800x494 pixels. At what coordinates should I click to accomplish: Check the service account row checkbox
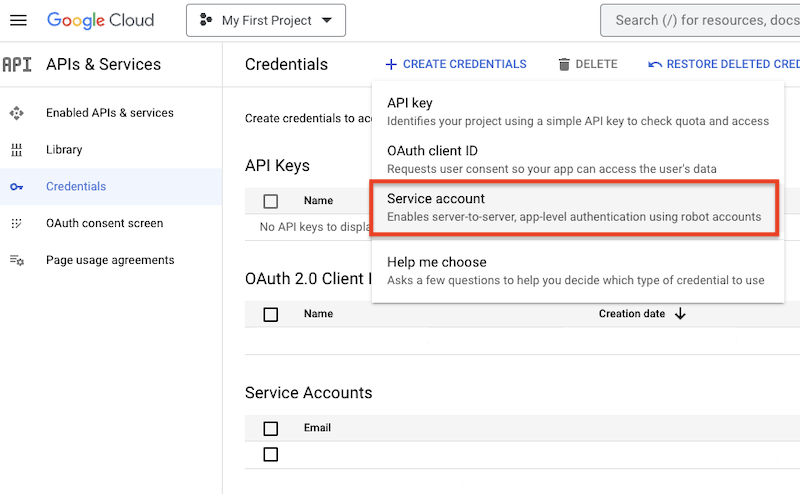coord(270,454)
